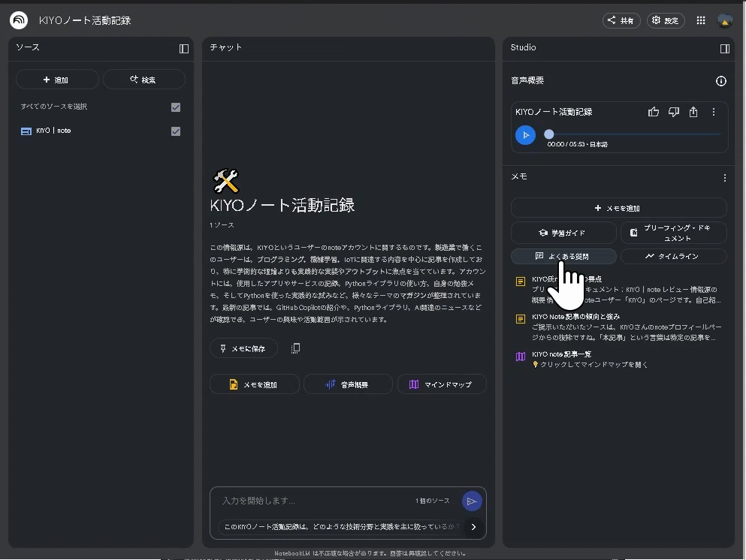The width and height of the screenshot is (746, 560).
Task: Open the 設定 settings button
Action: tap(665, 20)
